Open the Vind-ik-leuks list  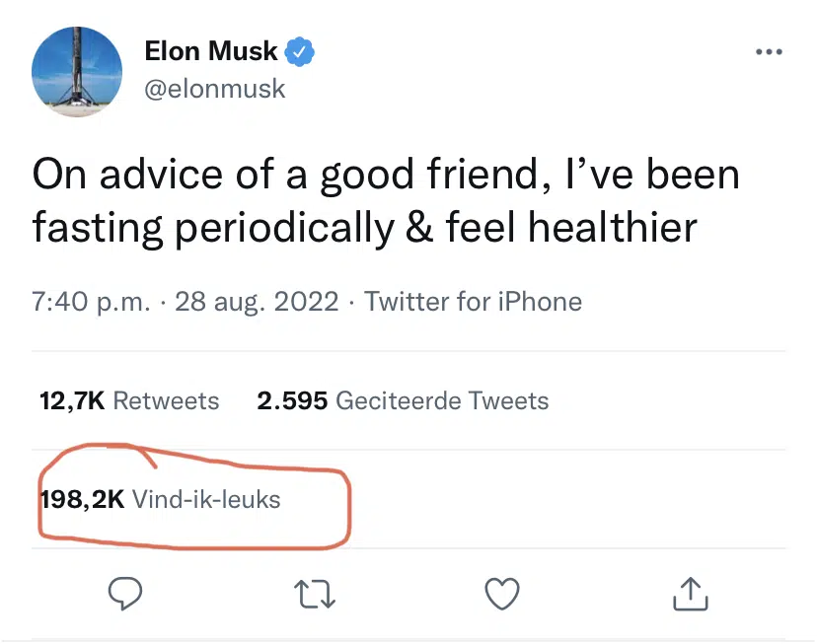(x=206, y=500)
